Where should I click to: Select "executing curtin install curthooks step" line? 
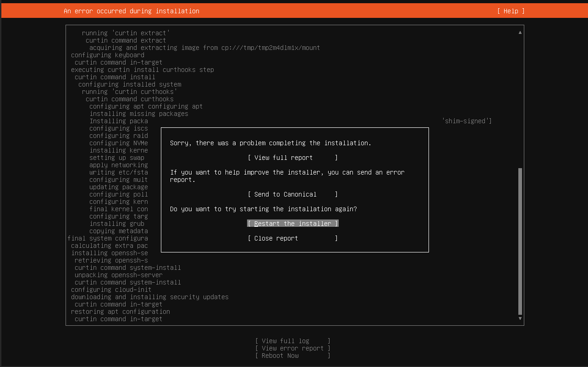142,70
